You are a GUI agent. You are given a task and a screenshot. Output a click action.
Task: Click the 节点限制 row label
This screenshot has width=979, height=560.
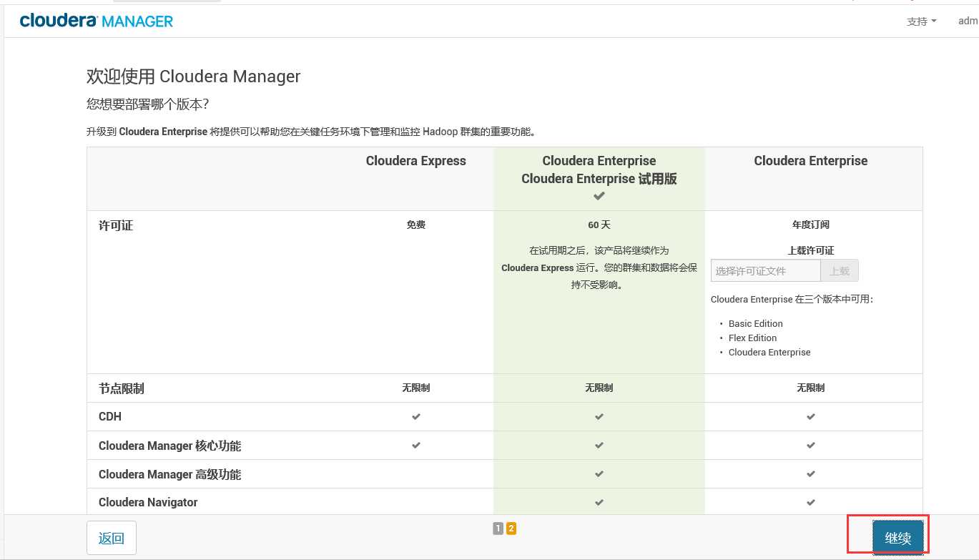coord(122,388)
